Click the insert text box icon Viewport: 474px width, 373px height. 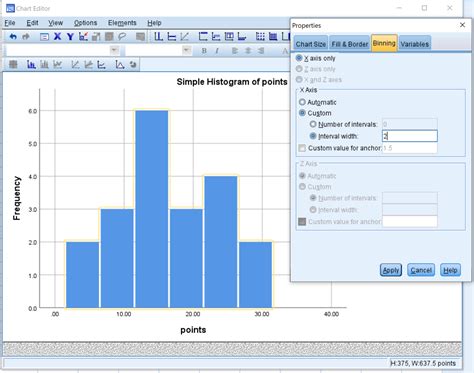click(229, 36)
